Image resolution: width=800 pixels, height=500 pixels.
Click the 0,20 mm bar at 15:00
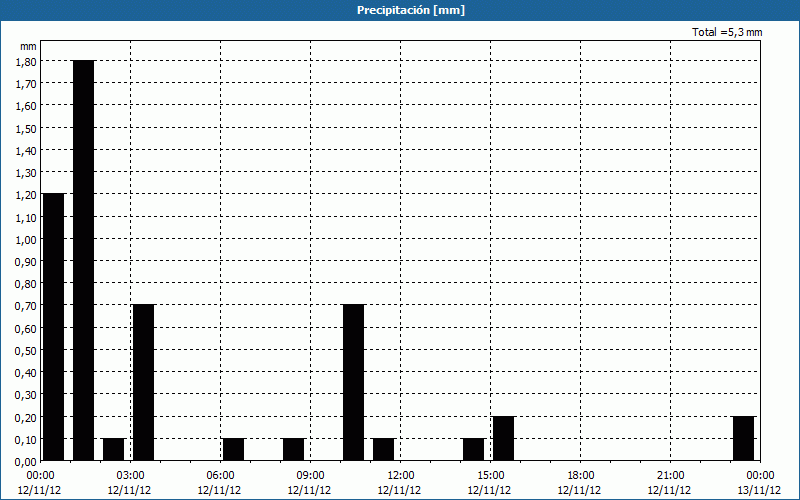coord(504,439)
